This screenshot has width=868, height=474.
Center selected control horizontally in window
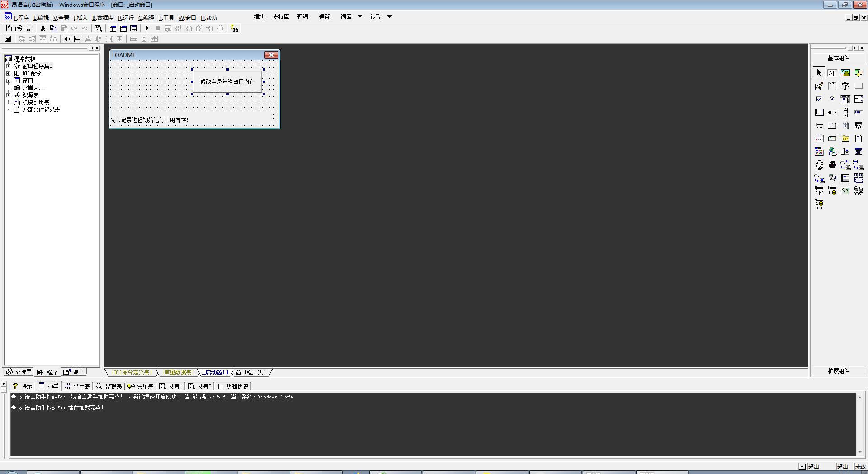pyautogui.click(x=67, y=39)
